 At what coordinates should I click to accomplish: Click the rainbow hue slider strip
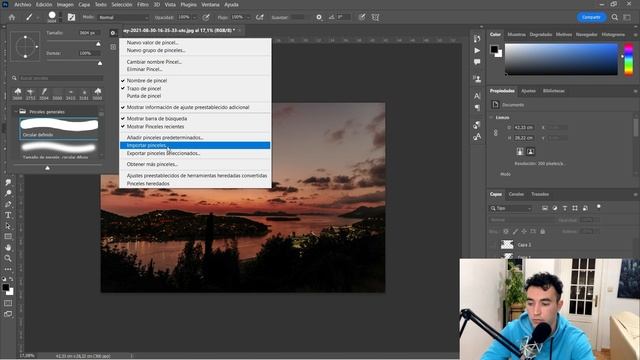[629, 60]
